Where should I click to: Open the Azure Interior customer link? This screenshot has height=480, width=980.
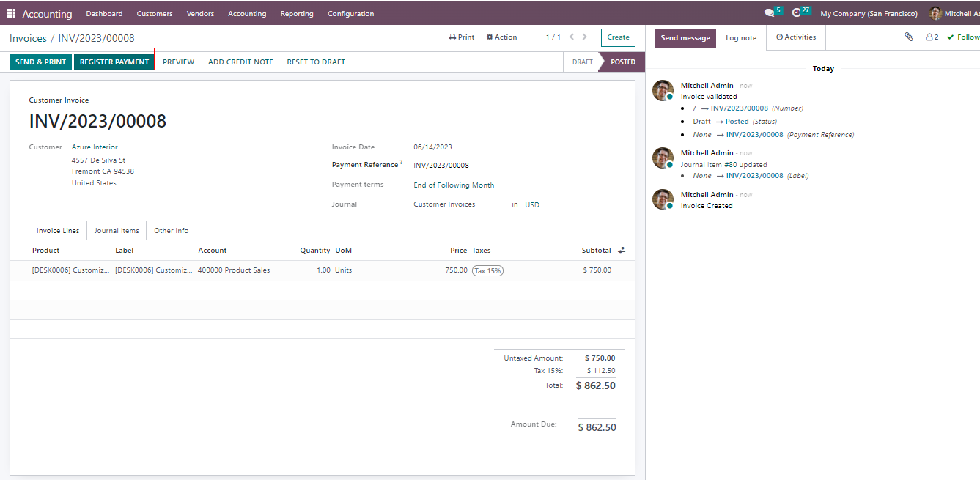pyautogui.click(x=95, y=147)
